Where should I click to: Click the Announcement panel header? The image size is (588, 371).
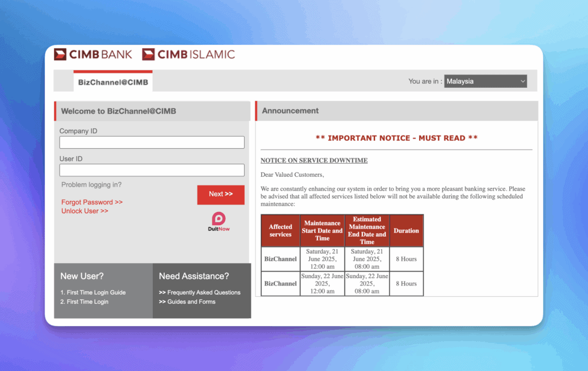[x=396, y=111]
